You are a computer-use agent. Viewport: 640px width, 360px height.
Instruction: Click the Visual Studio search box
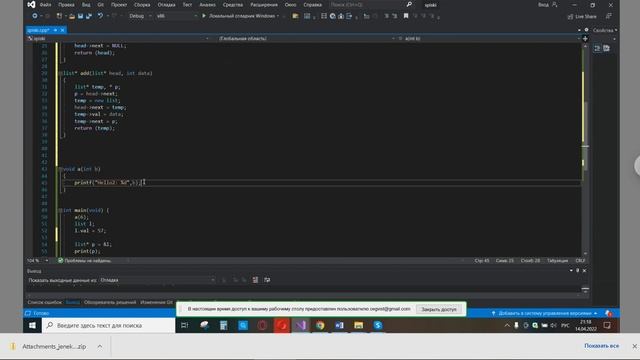pos(371,5)
